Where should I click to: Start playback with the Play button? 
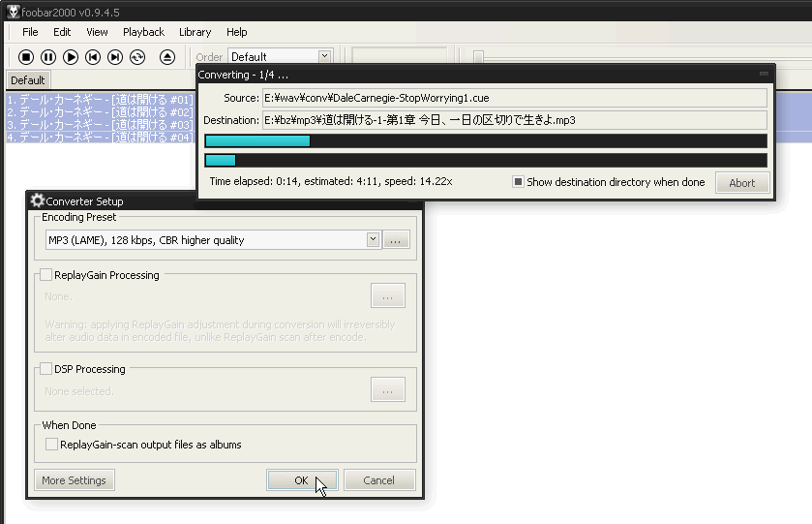tap(71, 57)
